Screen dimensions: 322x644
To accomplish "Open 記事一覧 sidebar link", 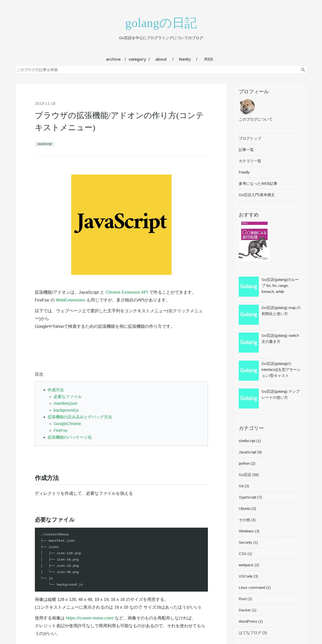I will pos(246,150).
